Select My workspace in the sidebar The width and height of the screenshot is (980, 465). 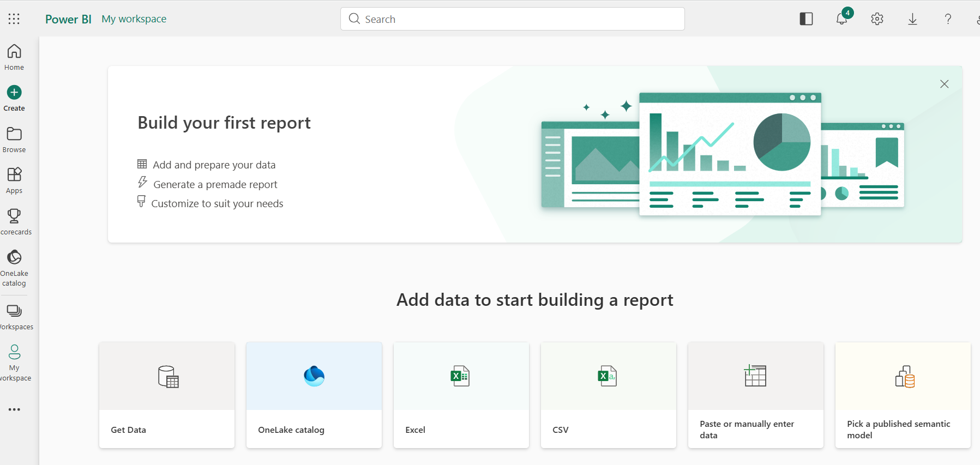[x=14, y=363]
